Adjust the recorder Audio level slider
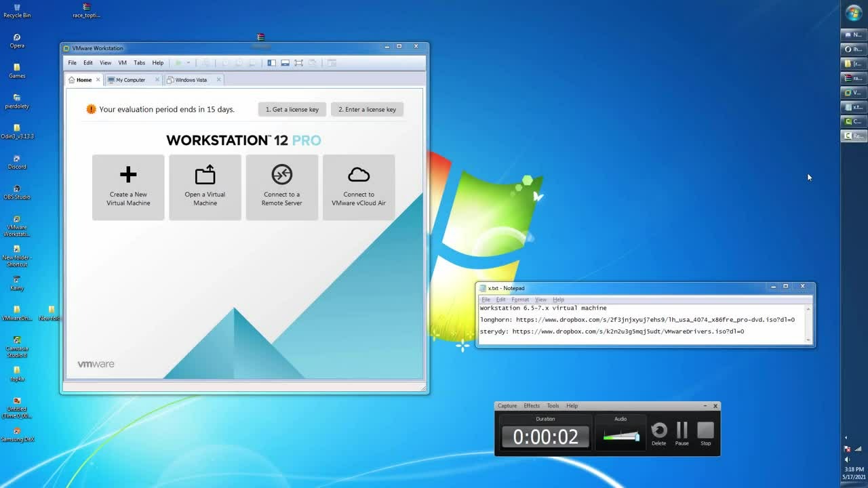The height and width of the screenshot is (488, 868). (x=621, y=436)
